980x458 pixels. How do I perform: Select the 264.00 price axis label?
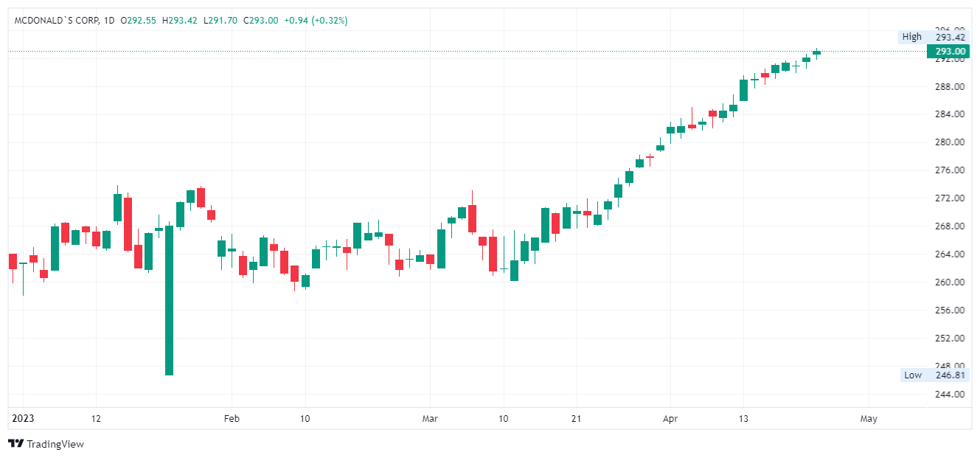[950, 254]
